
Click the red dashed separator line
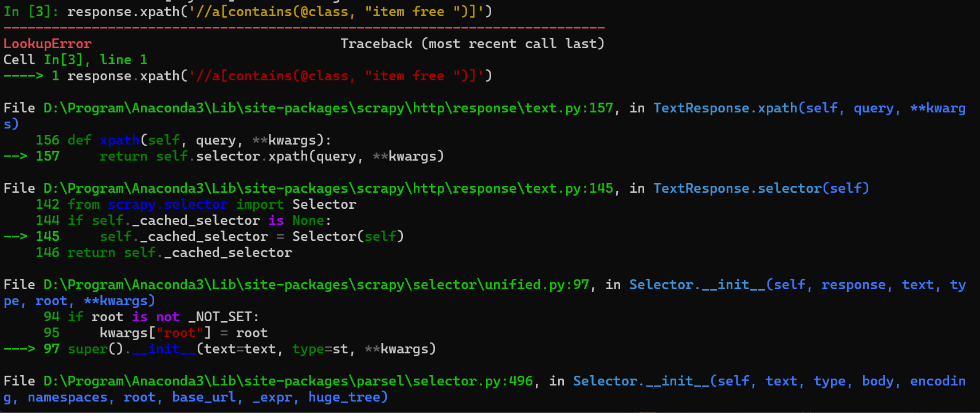point(304,28)
